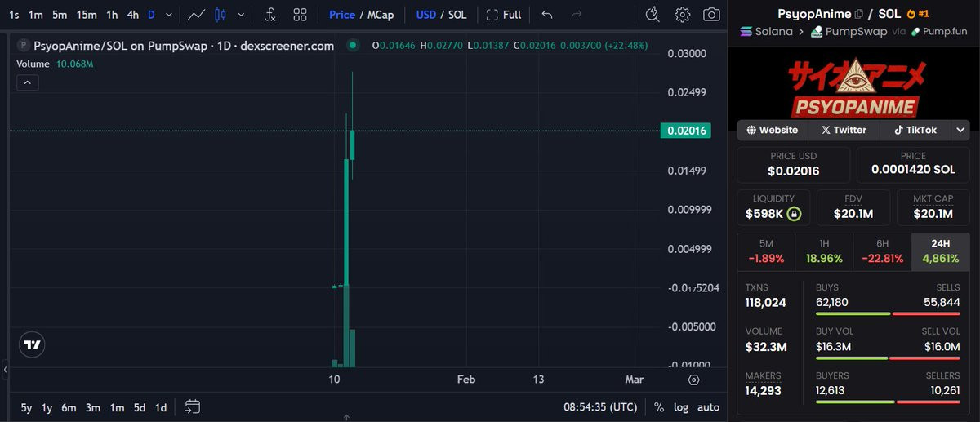This screenshot has height=422, width=980.
Task: Open the UTC time zone selector
Action: coord(600,407)
